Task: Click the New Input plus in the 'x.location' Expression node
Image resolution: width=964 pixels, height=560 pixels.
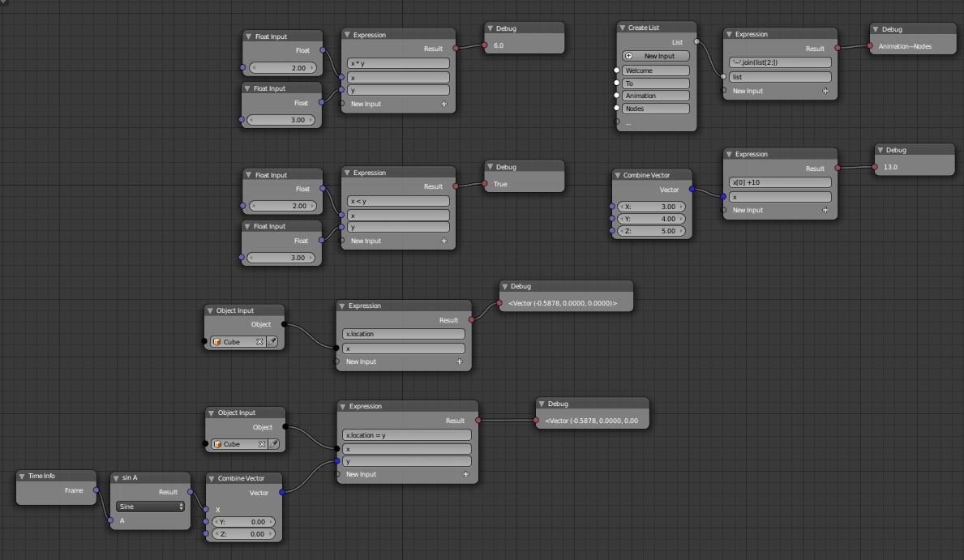Action: (x=459, y=361)
